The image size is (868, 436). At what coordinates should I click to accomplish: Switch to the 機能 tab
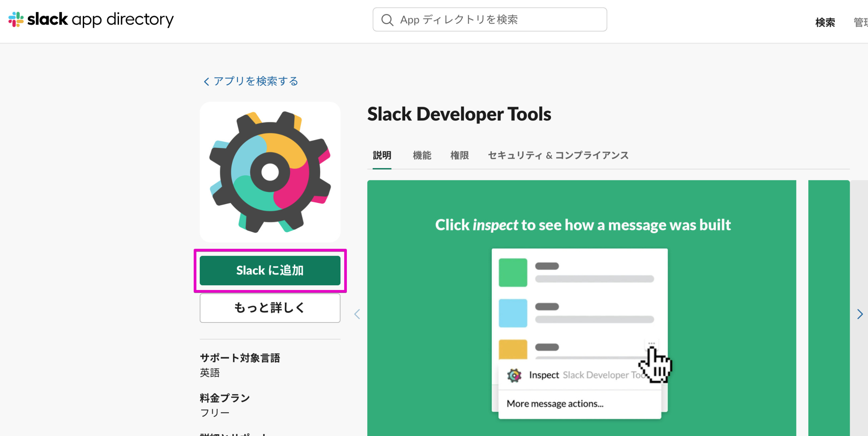pyautogui.click(x=422, y=155)
